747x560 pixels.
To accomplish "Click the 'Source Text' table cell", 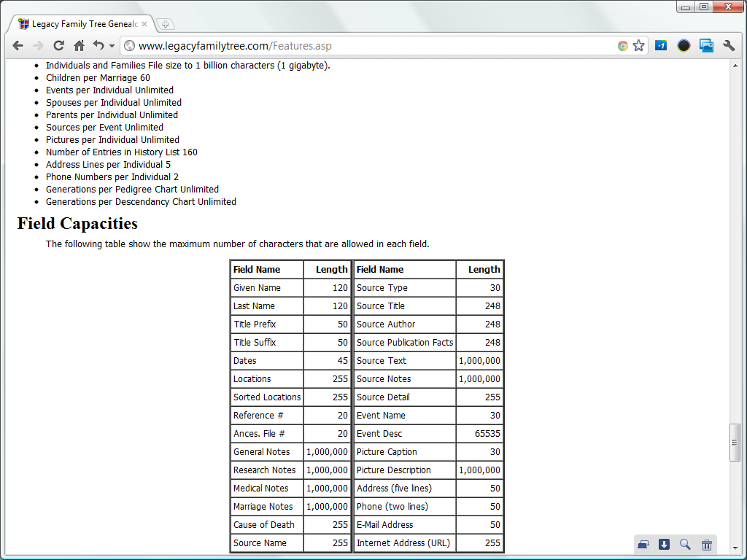I will point(405,360).
